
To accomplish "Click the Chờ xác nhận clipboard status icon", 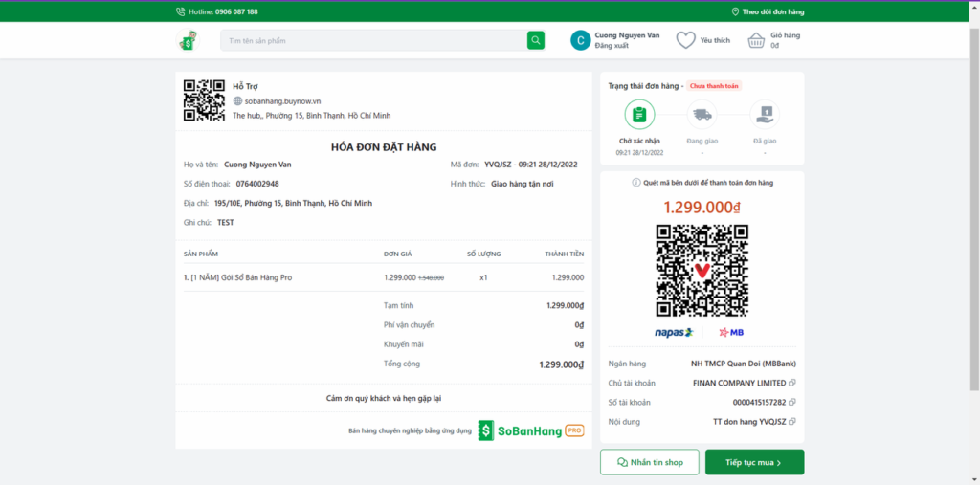I will coord(639,115).
